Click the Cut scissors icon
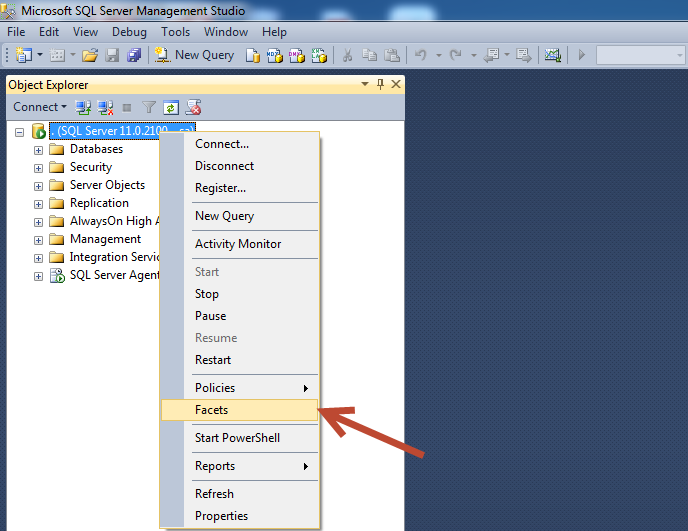This screenshot has width=688, height=531. point(347,55)
